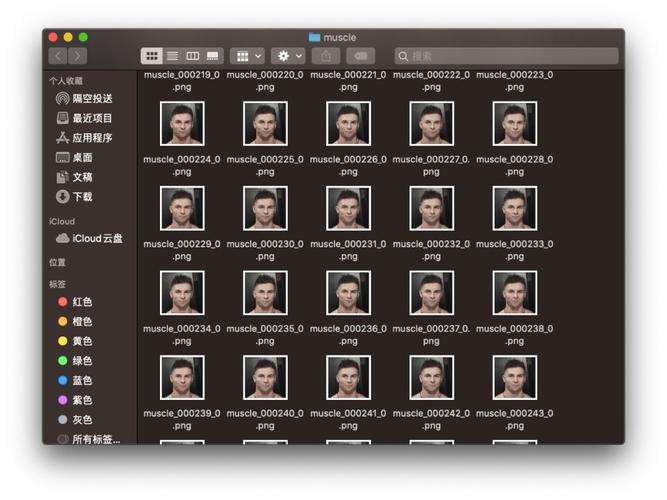Select thumbnail muscle_000229_0.png

[x=182, y=208]
